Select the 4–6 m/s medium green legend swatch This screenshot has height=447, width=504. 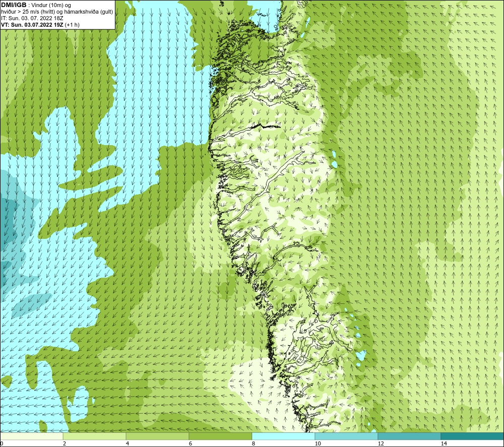pos(157,436)
